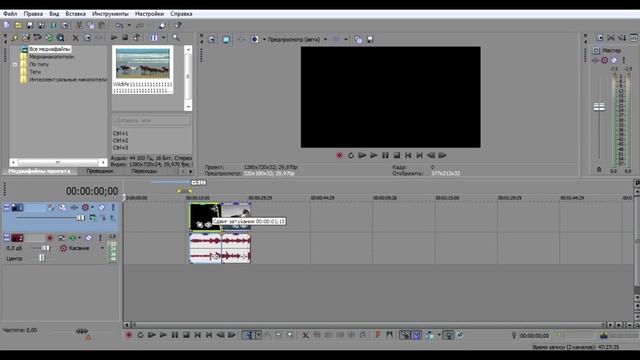
Task: Click Save snapshot to file icon in preview
Action: (x=370, y=40)
